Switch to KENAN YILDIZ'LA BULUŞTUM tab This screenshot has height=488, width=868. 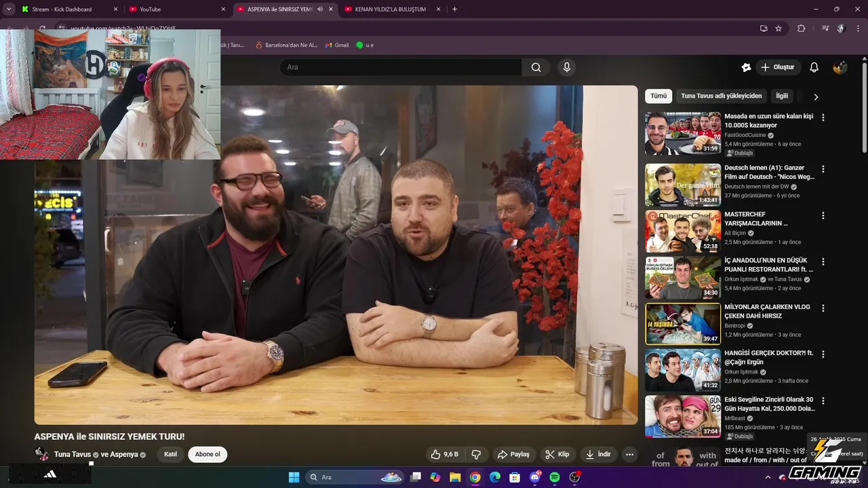393,9
